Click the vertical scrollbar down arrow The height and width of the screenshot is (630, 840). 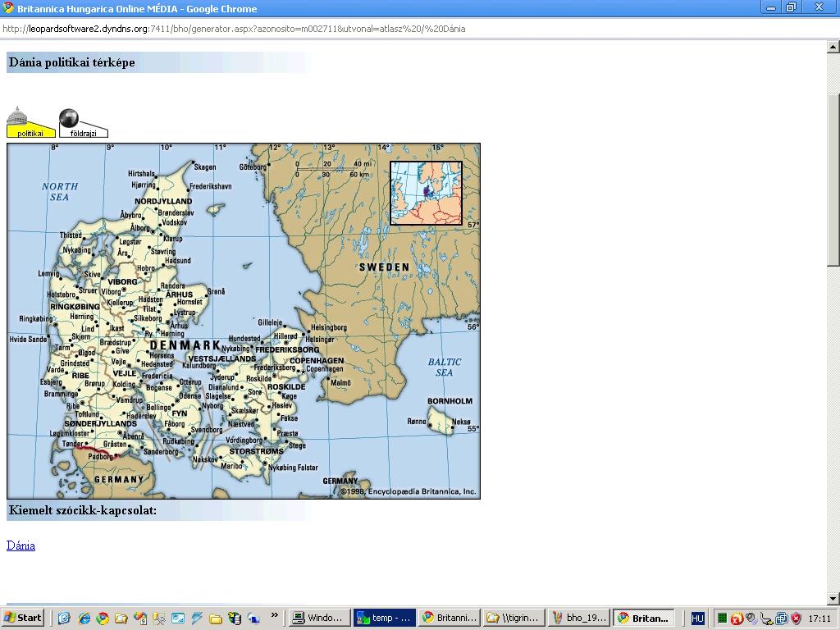point(833,598)
